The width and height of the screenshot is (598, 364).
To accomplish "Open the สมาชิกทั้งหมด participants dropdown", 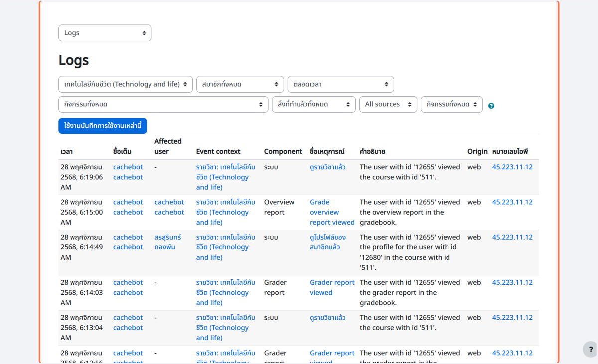I will [x=240, y=84].
